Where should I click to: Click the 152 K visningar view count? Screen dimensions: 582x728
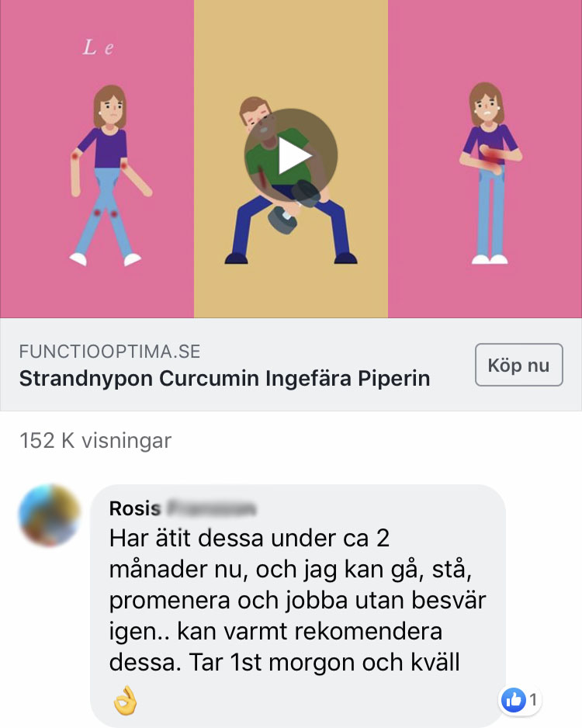[x=95, y=441]
